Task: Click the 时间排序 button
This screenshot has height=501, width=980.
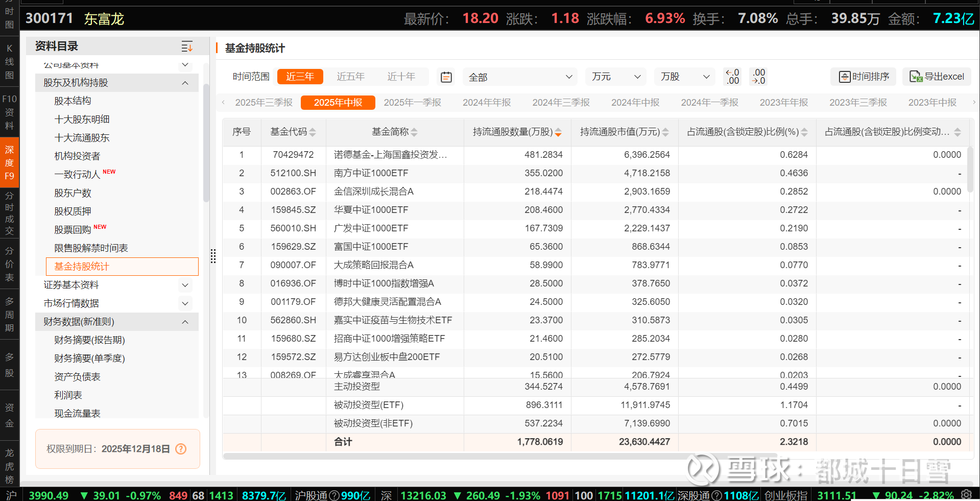Action: tap(864, 77)
